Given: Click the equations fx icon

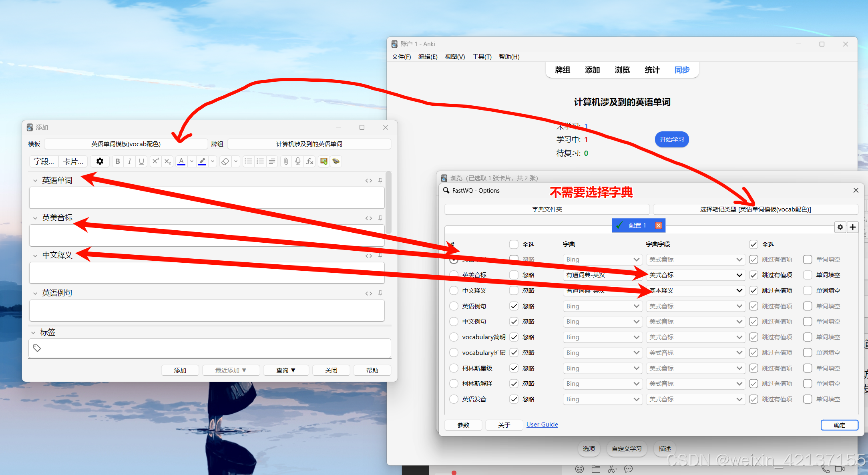Looking at the screenshot, I should (310, 161).
